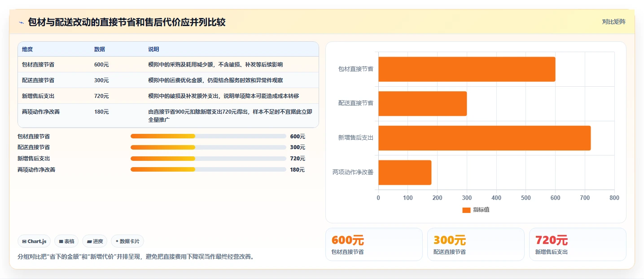Screen dimensions: 644x279
Task: Click the 720元 table cell
Action: [101, 96]
